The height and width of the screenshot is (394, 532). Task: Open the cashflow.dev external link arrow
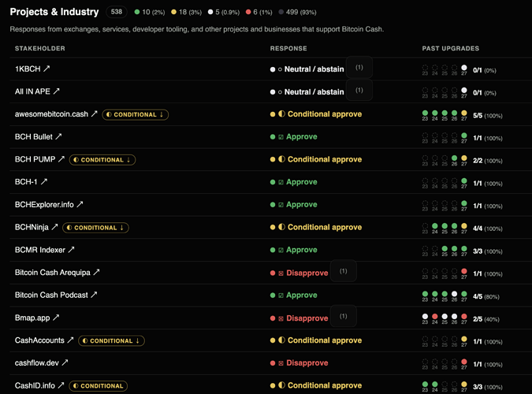click(65, 362)
